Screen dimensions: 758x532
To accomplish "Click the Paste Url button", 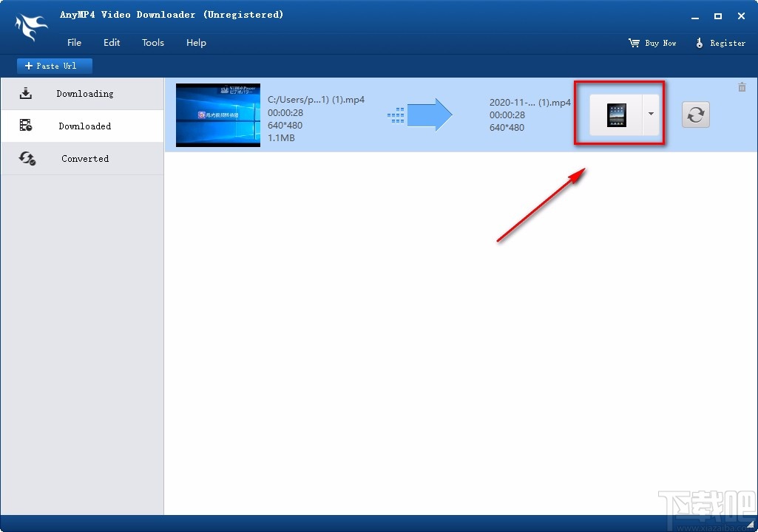I will [x=54, y=66].
